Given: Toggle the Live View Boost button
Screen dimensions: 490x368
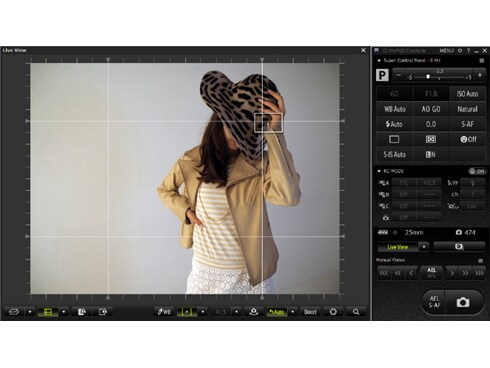Looking at the screenshot, I should tap(310, 312).
